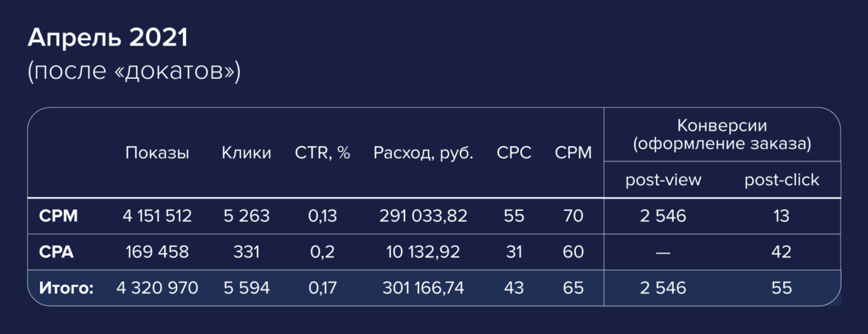Screen dimensions: 868x334
Task: Select the "Клики" column header
Action: (246, 153)
